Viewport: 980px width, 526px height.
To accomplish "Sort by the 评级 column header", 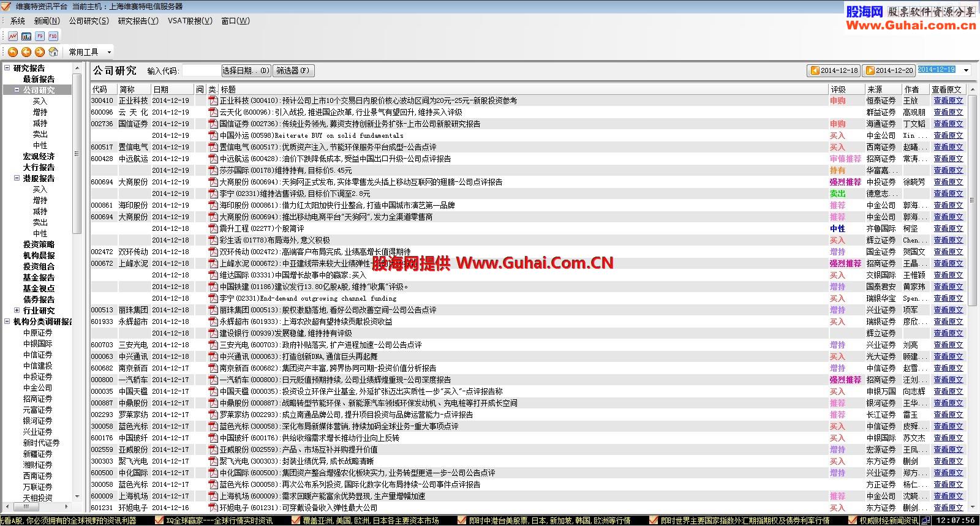I will 846,89.
